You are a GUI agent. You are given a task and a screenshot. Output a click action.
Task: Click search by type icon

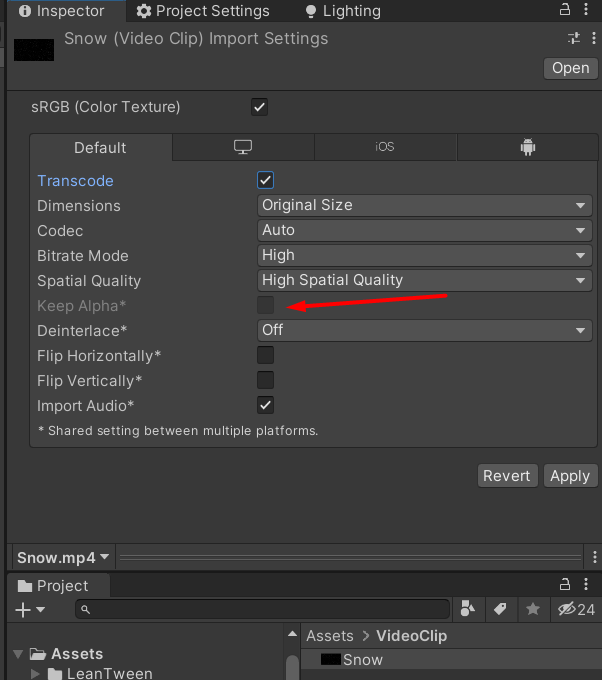coord(467,609)
